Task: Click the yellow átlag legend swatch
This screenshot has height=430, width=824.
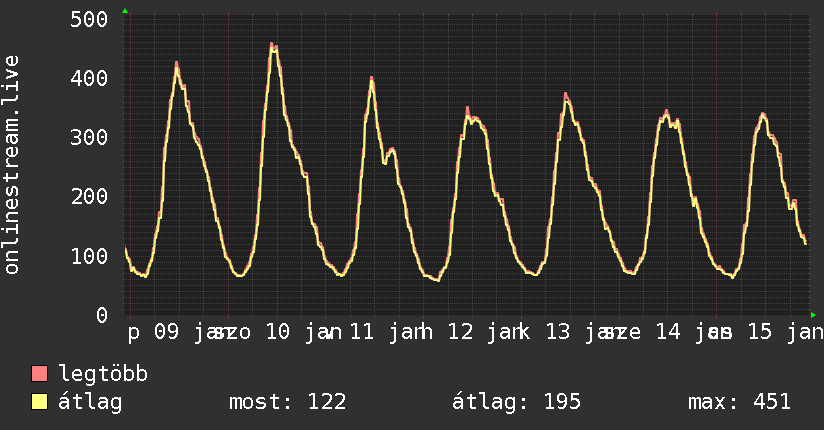Action: (39, 401)
